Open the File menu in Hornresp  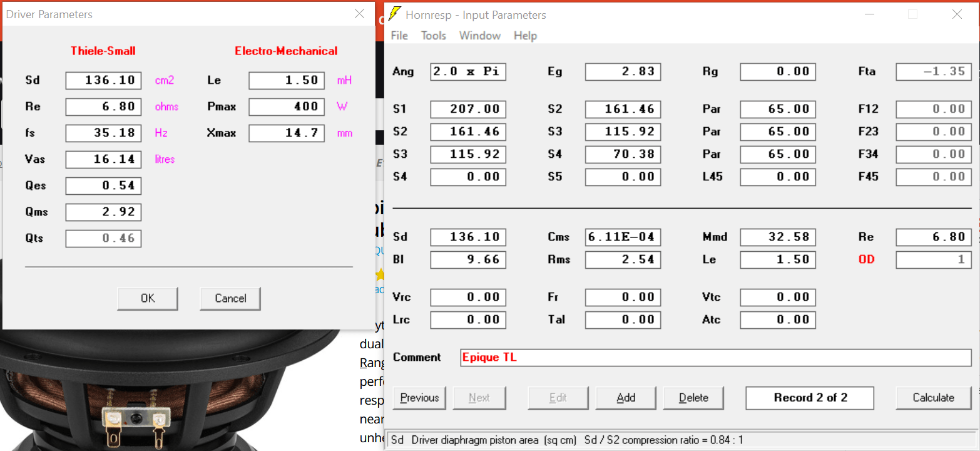click(x=399, y=35)
